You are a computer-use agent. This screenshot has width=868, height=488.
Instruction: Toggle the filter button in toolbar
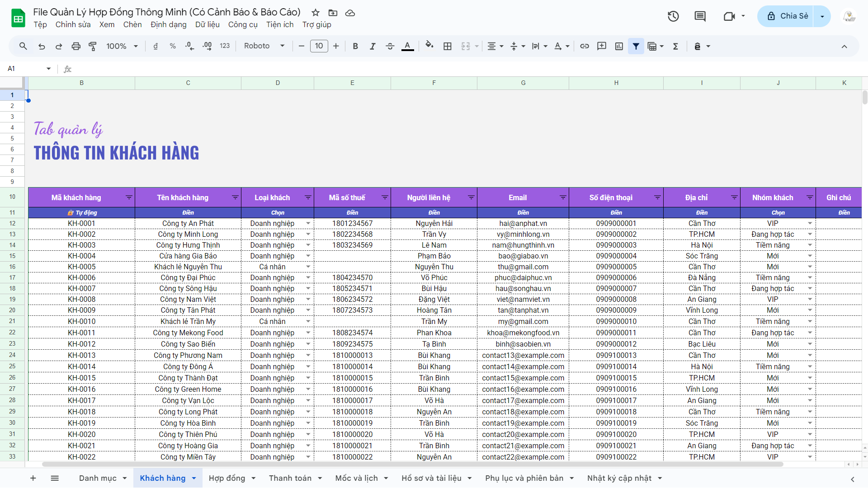636,46
